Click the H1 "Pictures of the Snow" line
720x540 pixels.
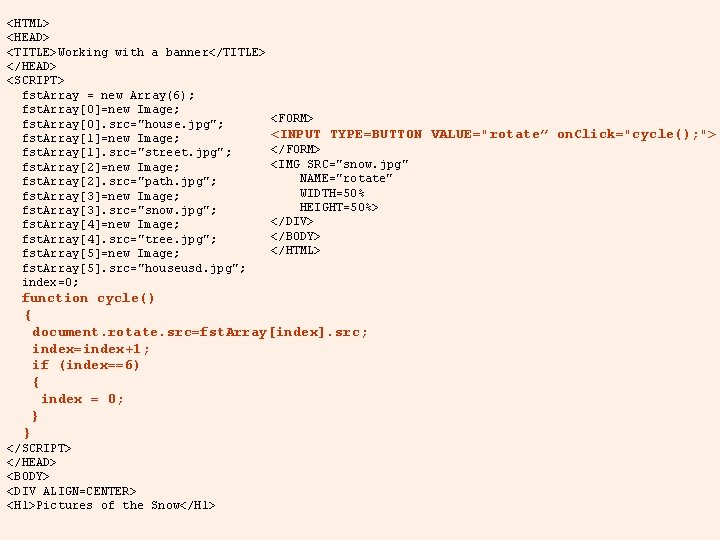click(111, 505)
